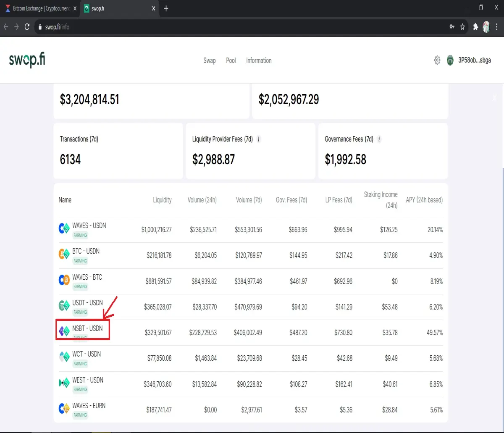Click the WAVES - EURN pair token icon
This screenshot has width=504, height=433.
pyautogui.click(x=64, y=409)
